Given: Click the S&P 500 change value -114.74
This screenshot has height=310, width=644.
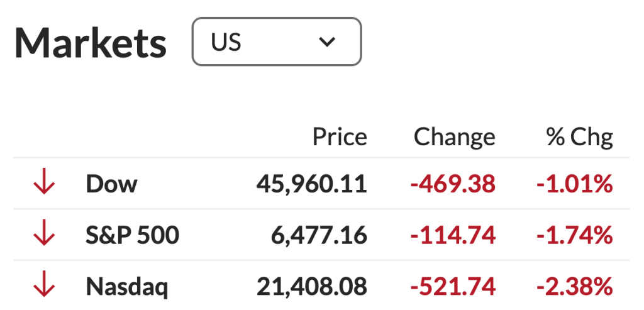Looking at the screenshot, I should (x=452, y=235).
